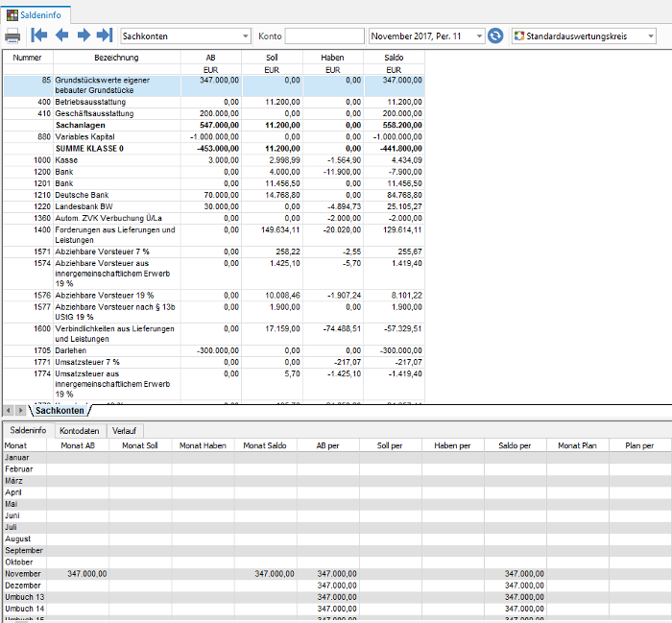Go to next account arrow
This screenshot has height=623, width=672.
pos(84,36)
